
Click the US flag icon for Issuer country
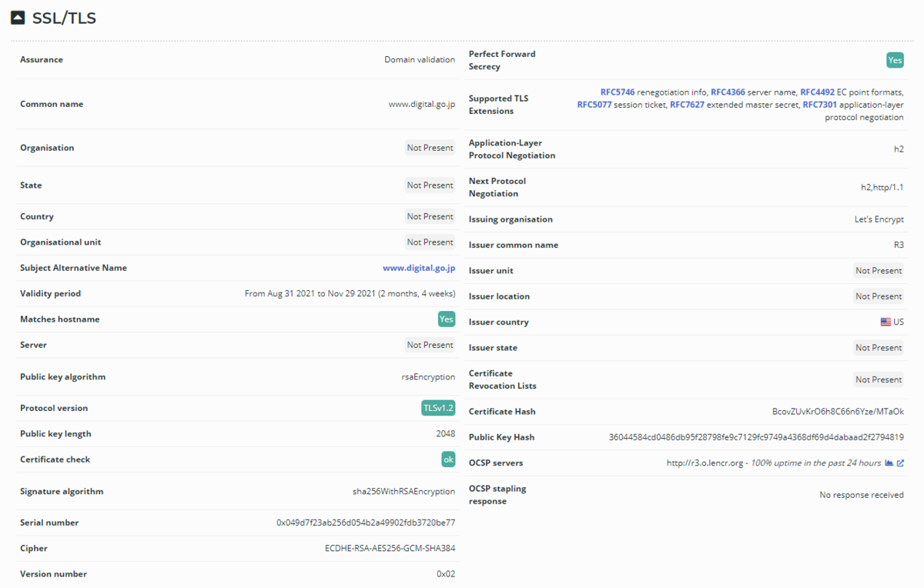pyautogui.click(x=885, y=322)
